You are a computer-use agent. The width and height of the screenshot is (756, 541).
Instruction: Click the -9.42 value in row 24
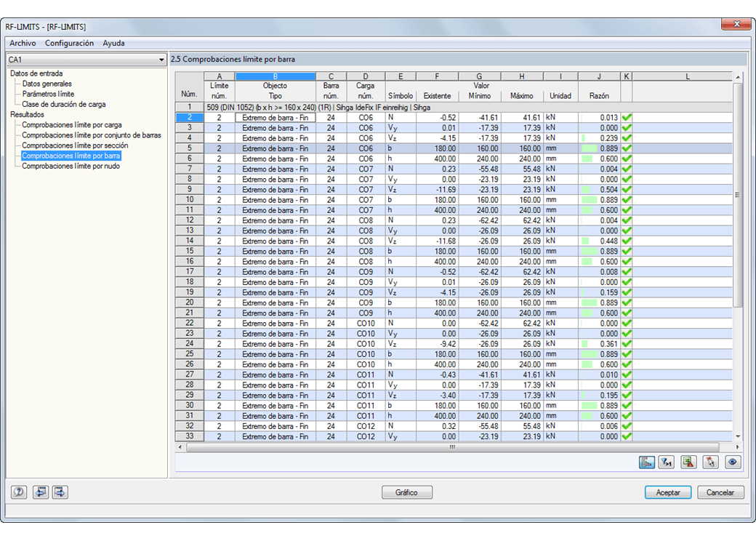(x=437, y=344)
